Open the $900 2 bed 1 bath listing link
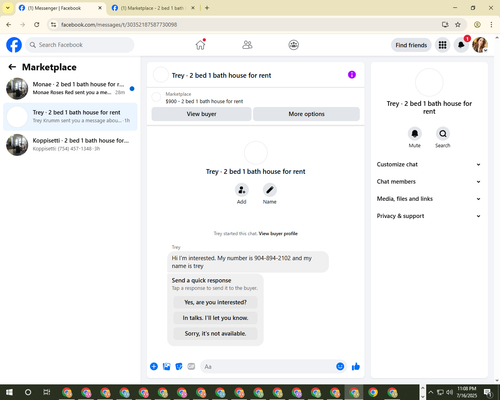The width and height of the screenshot is (500, 400). tap(204, 101)
